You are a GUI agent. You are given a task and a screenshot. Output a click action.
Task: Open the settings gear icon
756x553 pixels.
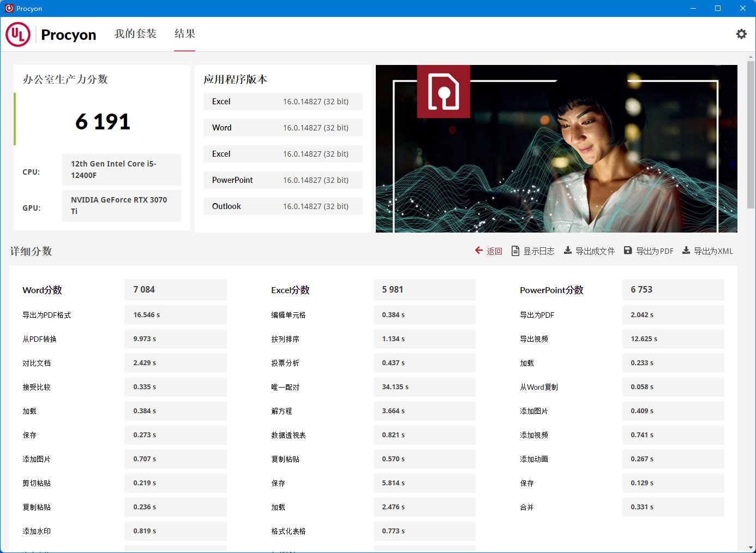tap(741, 34)
